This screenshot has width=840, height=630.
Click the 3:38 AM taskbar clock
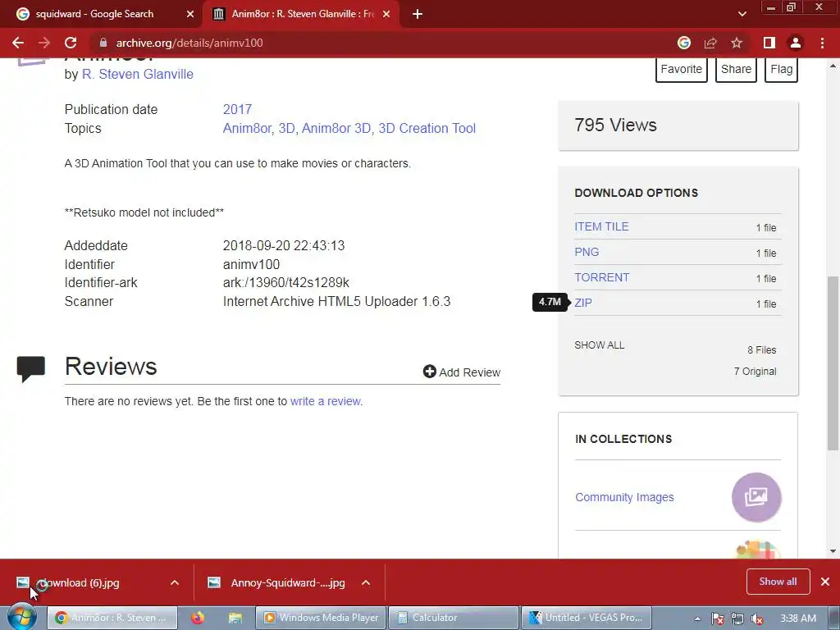click(798, 619)
